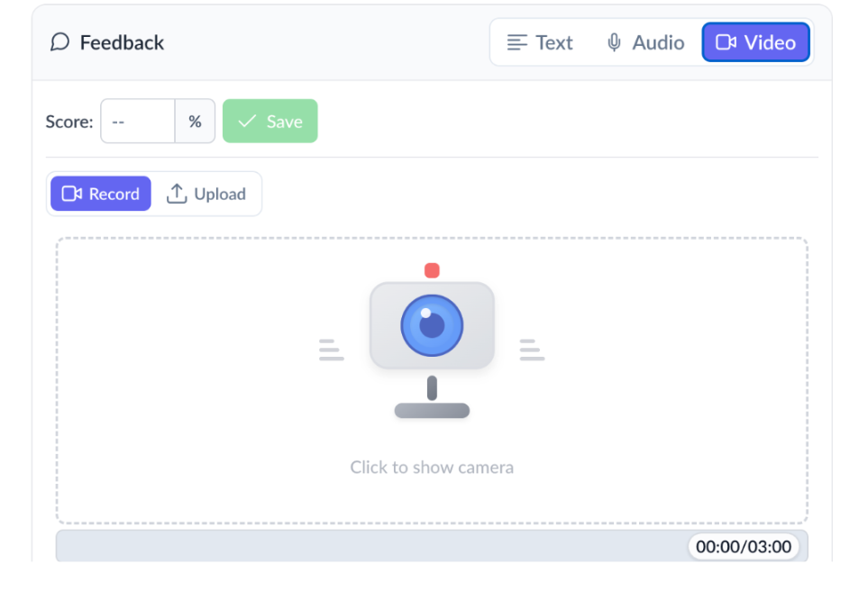Click the Score: label

tap(69, 122)
